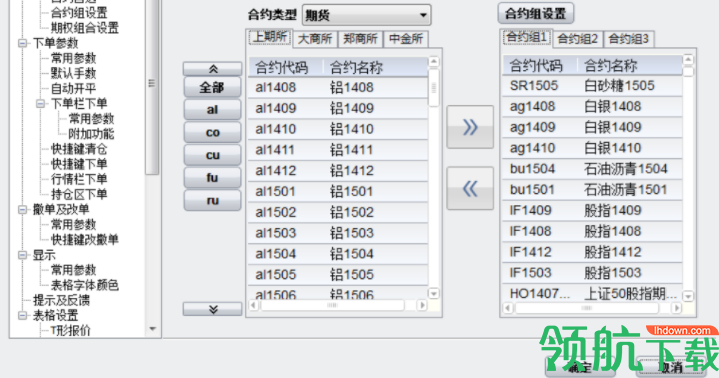
Task: Open 合约组设置 in the settings tree
Action: [x=79, y=13]
